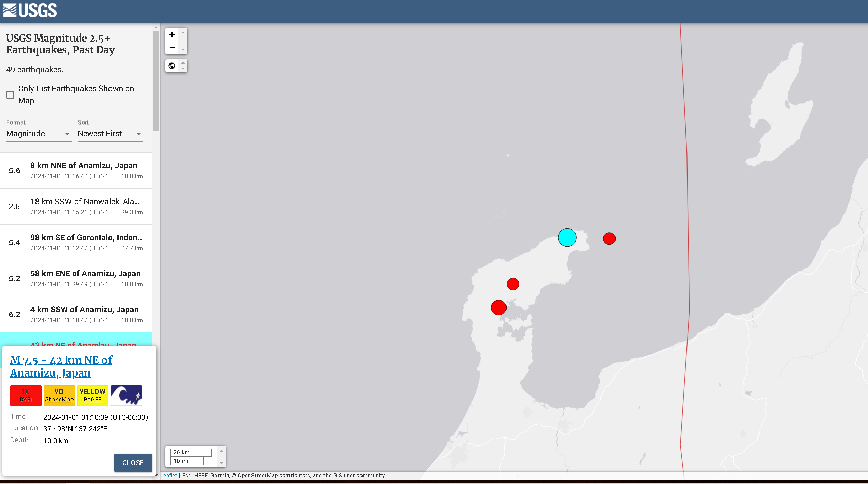Zoom out of the map
Viewport: 868px width, 484px height.
tap(172, 48)
